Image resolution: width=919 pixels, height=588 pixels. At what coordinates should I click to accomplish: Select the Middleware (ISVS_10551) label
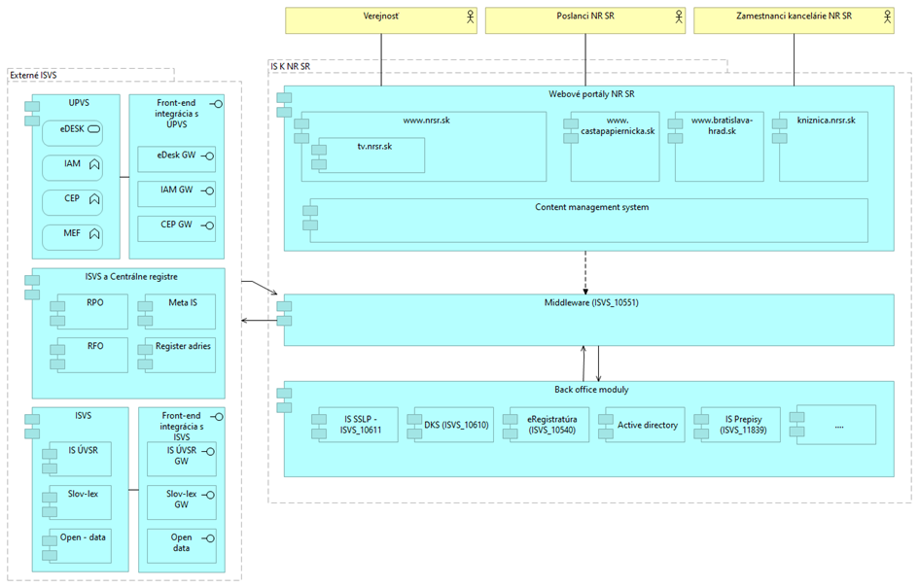click(x=591, y=303)
